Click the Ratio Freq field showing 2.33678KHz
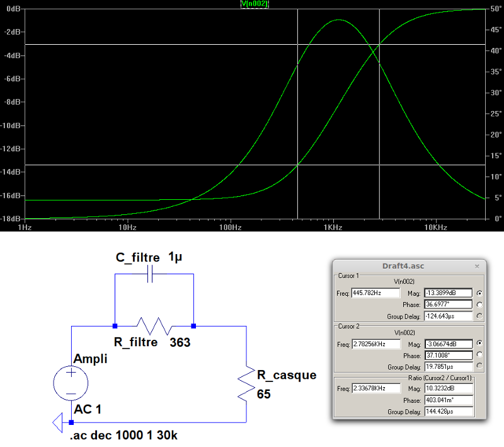Viewport: 504px width, 447px height. (375, 389)
